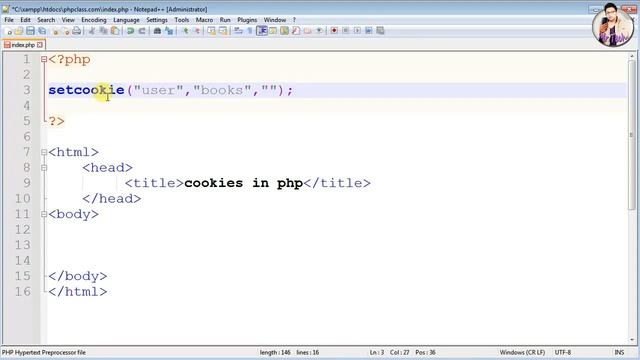Click the UTF-8 encoding in the status bar
Screen dimensions: 640x360
562,352
